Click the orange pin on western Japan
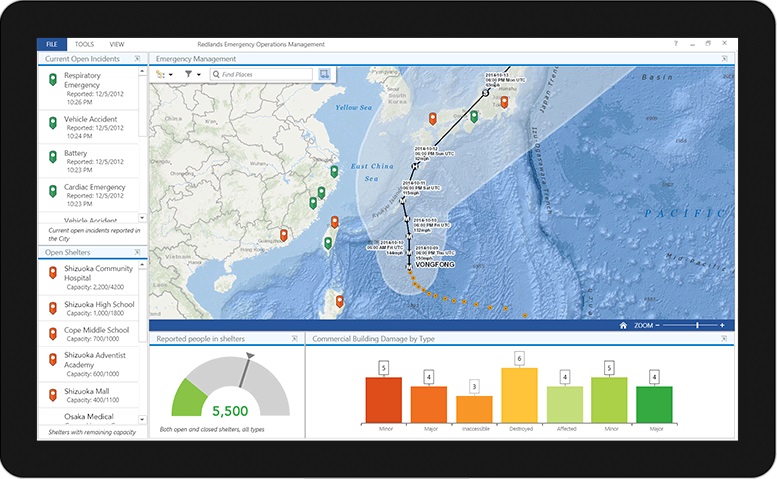 click(x=433, y=118)
